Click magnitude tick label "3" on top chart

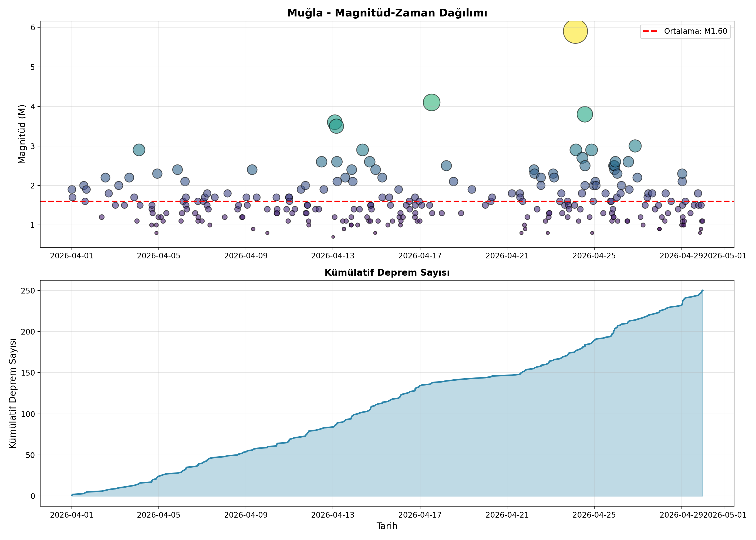pos(33,146)
